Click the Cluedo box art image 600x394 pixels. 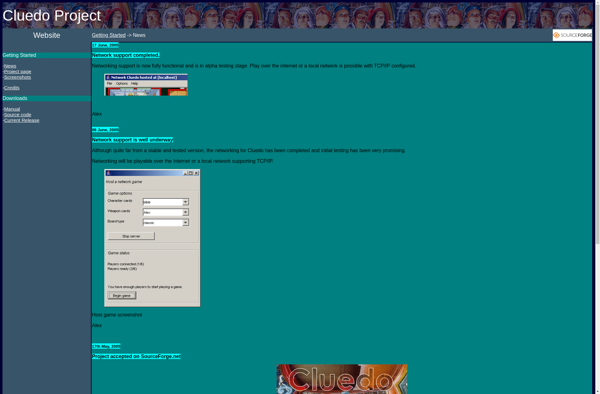(x=342, y=379)
